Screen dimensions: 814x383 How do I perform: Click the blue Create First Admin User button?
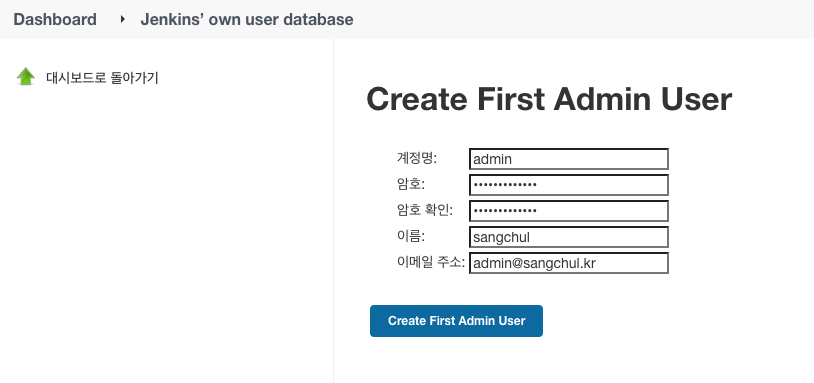tap(456, 321)
